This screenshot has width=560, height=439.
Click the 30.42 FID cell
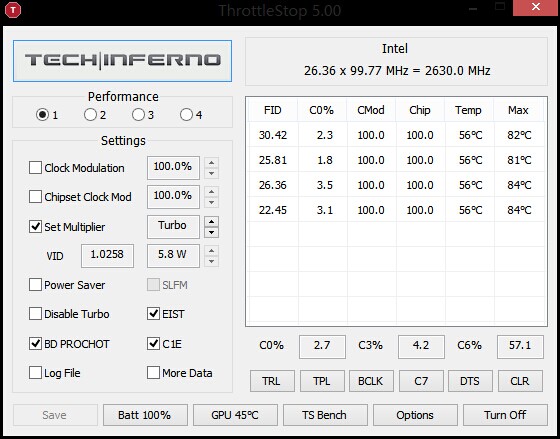point(273,135)
